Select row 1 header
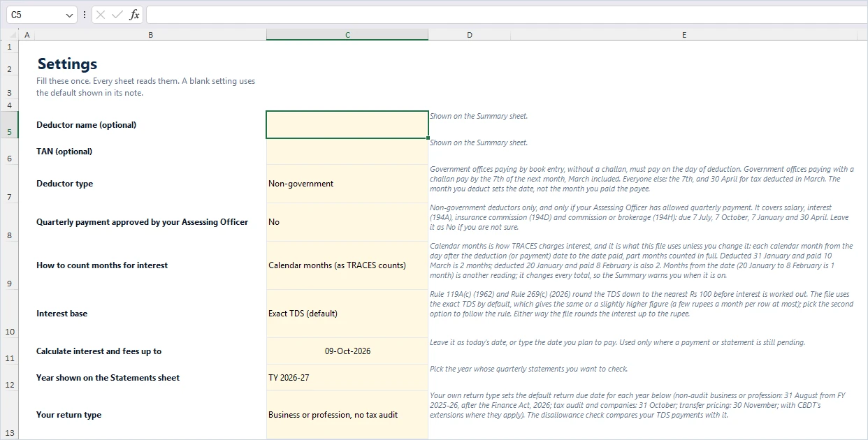Viewport: 868px width, 440px height. (x=10, y=47)
